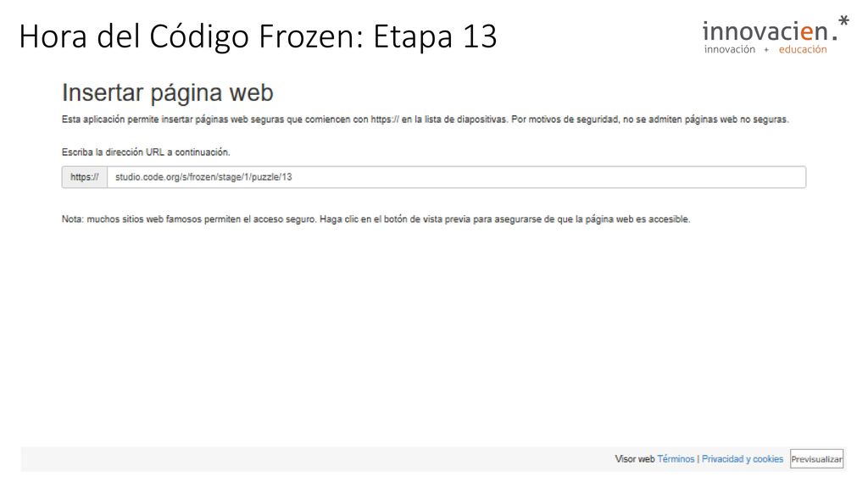Open the Privacidad y cookies link
This screenshot has width=868, height=488.
pos(743,458)
